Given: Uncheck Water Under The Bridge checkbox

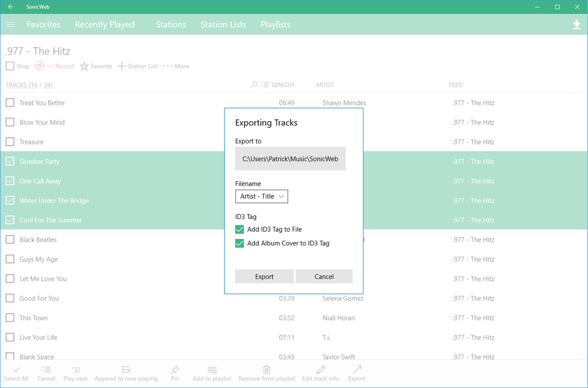Looking at the screenshot, I should point(10,201).
